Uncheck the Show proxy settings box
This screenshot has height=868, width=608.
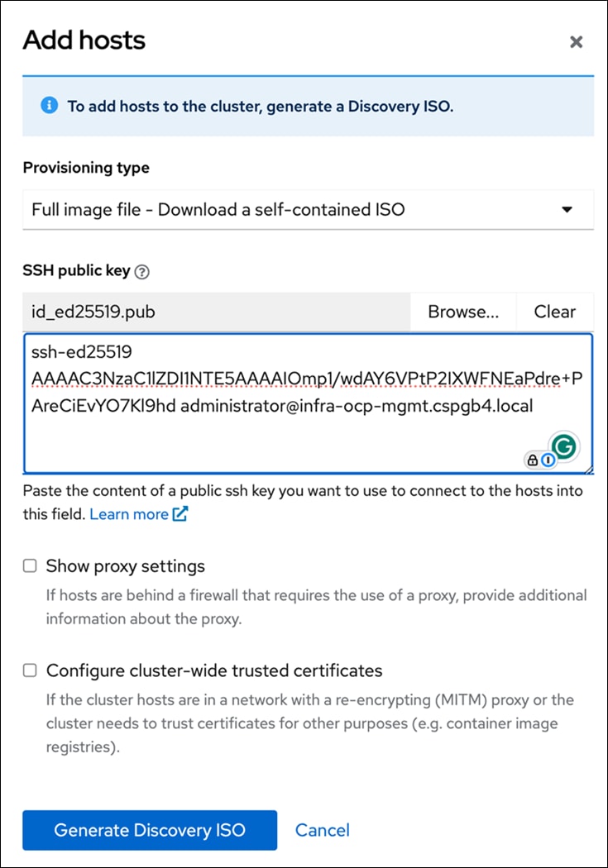tap(30, 565)
